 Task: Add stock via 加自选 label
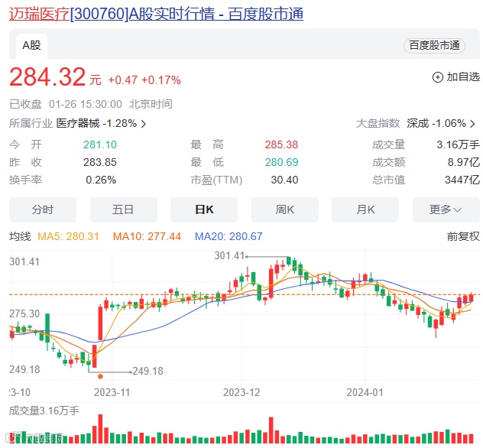tap(463, 76)
